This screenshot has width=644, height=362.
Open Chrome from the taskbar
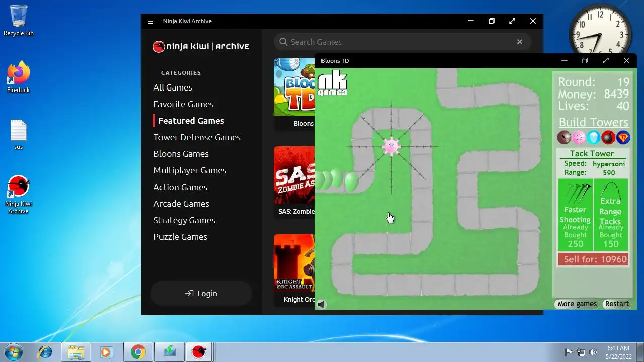[138, 352]
